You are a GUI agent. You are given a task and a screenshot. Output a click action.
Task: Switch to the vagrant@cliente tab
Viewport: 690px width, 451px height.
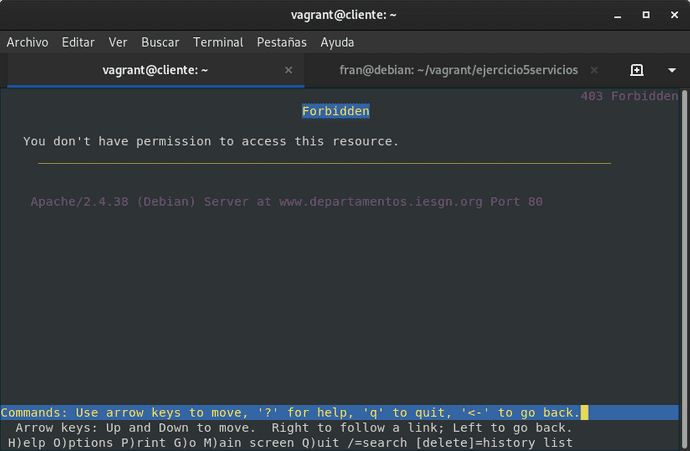pos(155,70)
